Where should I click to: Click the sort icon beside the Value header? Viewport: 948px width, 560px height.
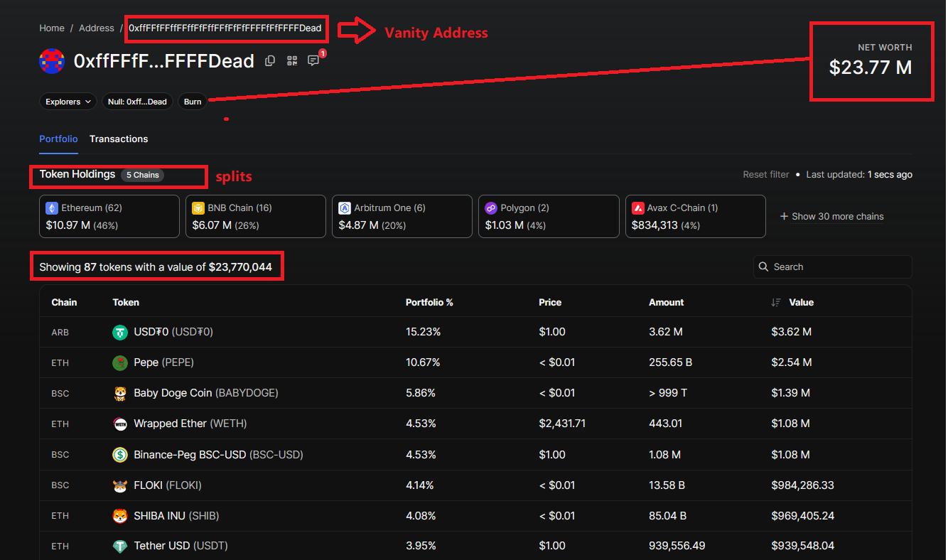click(x=776, y=303)
